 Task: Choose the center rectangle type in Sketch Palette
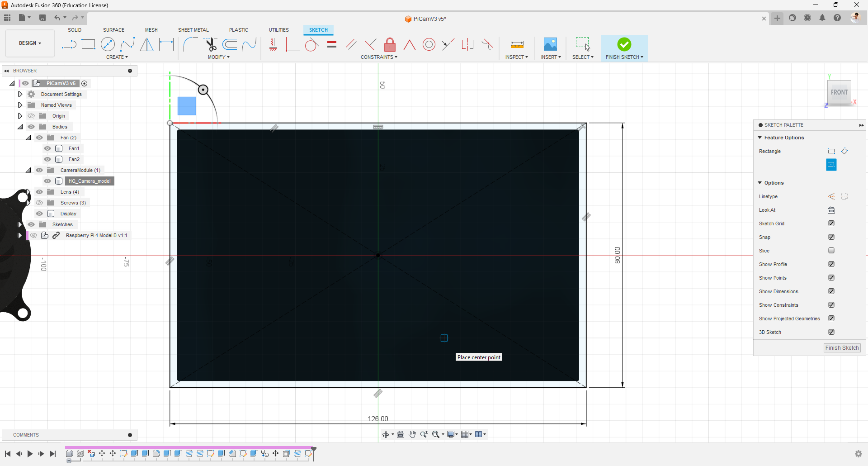point(831,165)
